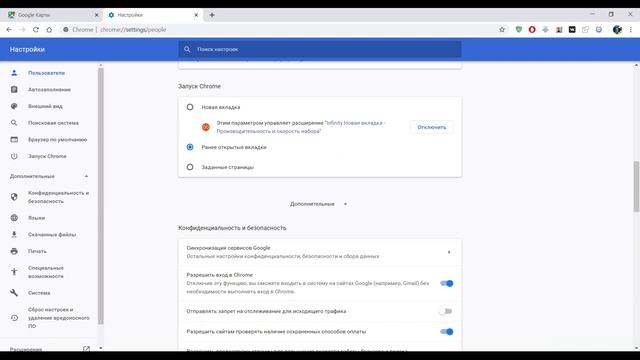Screen dimensions: 640x360
Task: Open the Система sidebar item
Action: tap(39, 293)
